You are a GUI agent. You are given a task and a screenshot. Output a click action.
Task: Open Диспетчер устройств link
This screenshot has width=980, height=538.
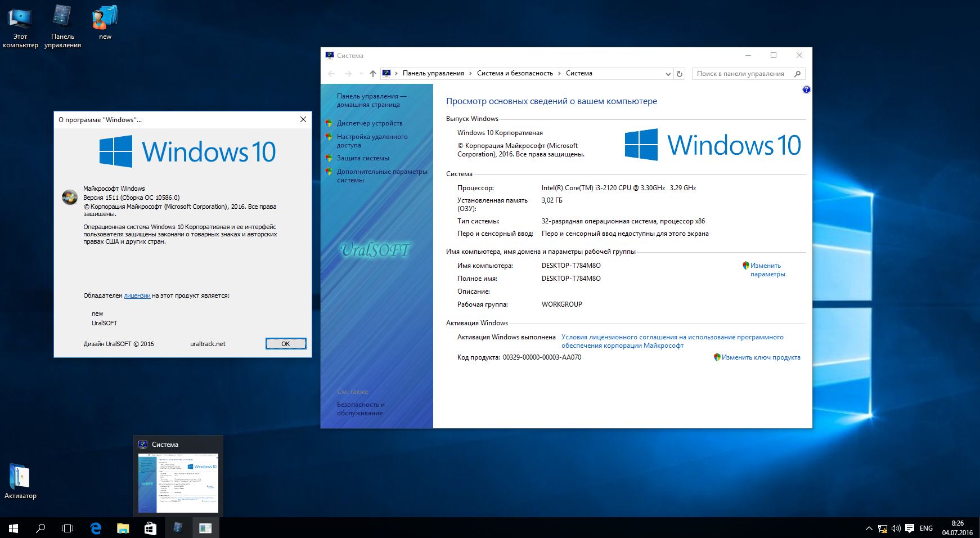click(370, 123)
